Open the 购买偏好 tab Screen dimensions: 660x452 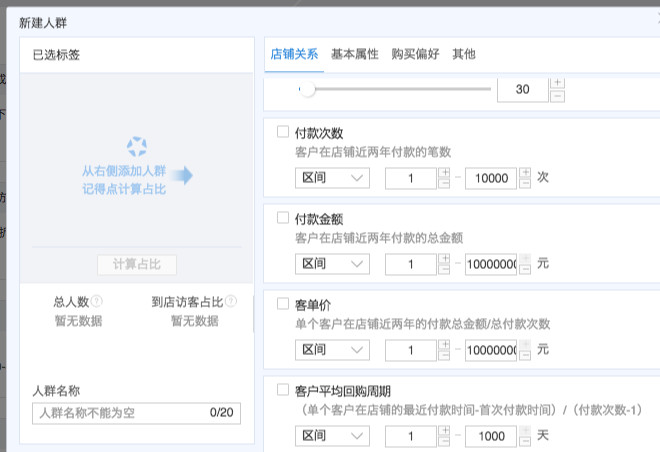pyautogui.click(x=415, y=54)
